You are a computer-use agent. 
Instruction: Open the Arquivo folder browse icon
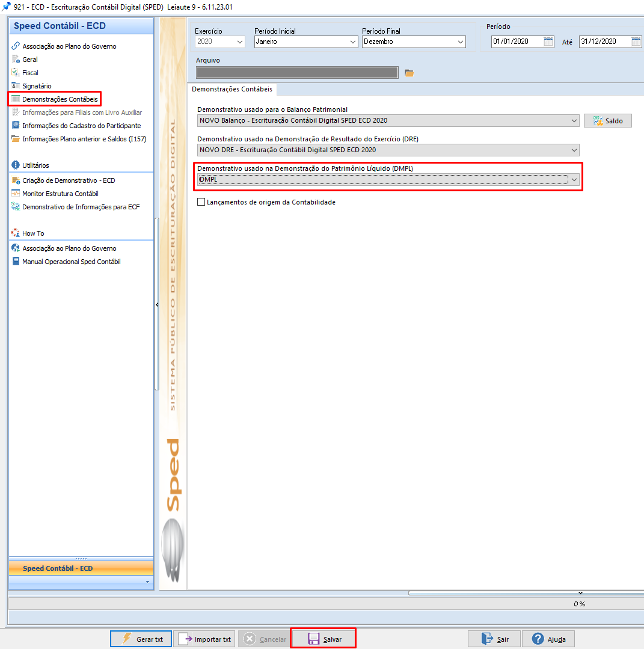(x=409, y=73)
